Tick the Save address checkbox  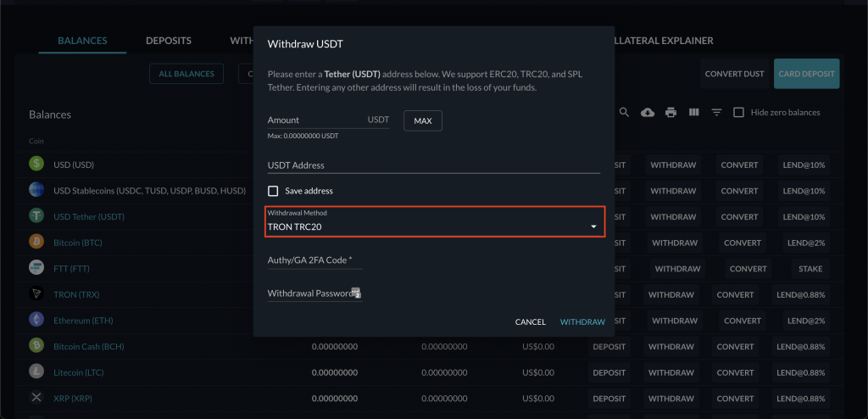tap(273, 191)
